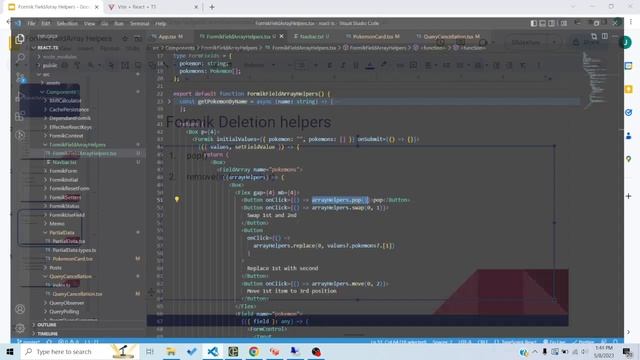640x360 pixels.
Task: Click the Chrome icon on the taskbar
Action: (254, 351)
